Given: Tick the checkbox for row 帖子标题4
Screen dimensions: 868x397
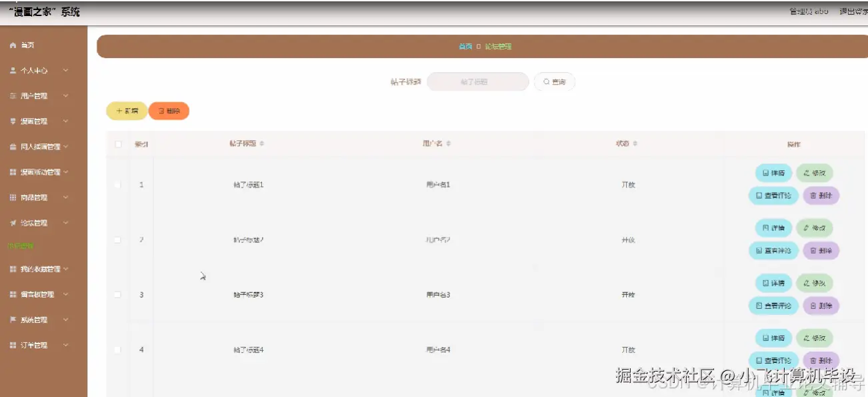Looking at the screenshot, I should coord(118,350).
